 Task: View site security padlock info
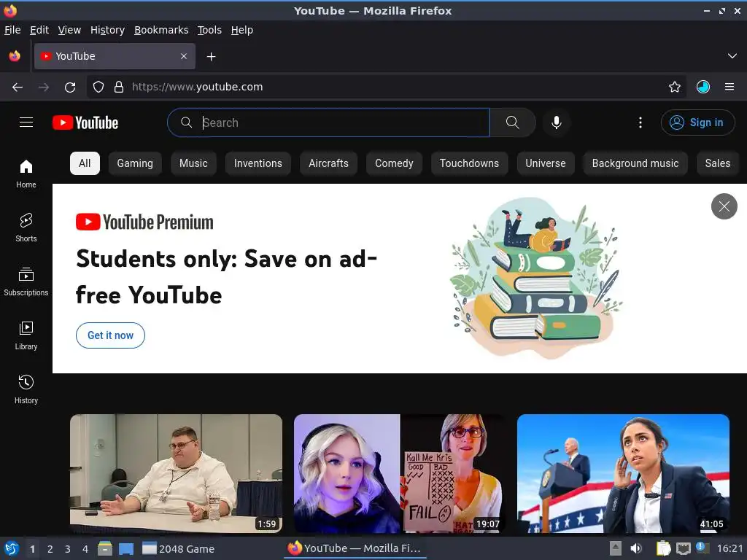click(x=119, y=87)
